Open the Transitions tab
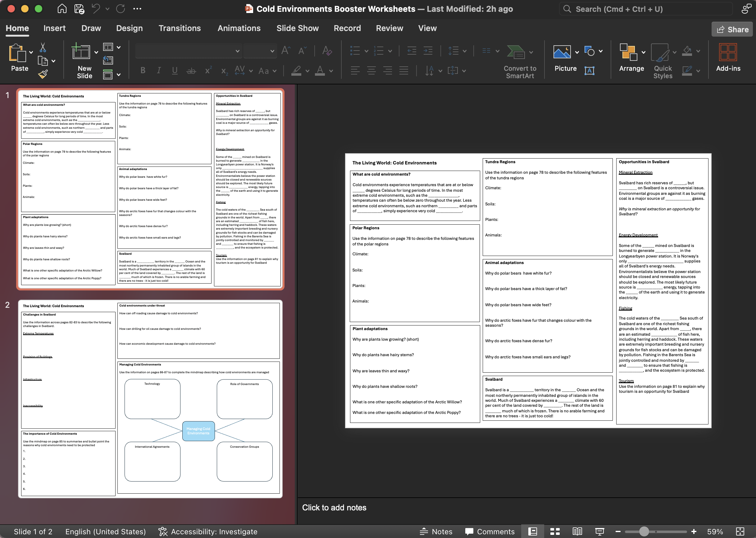 point(180,28)
